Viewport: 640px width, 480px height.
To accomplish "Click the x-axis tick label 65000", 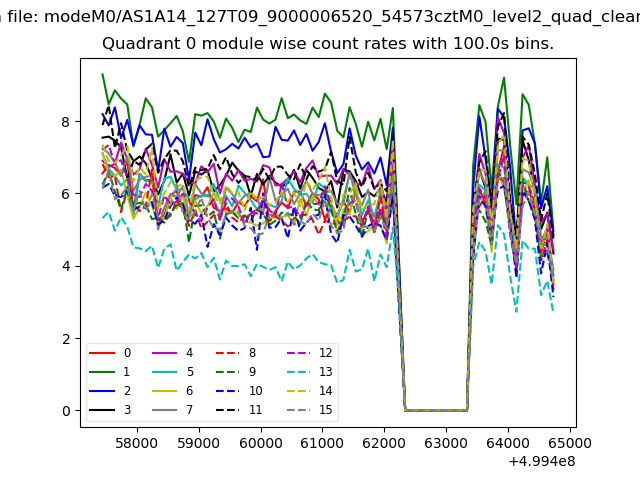I will (x=571, y=440).
